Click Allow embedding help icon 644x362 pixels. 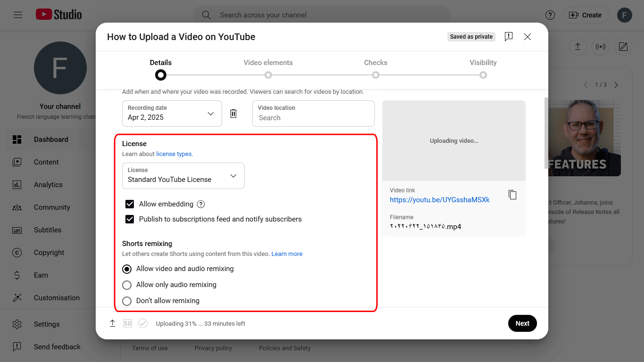[x=201, y=204]
